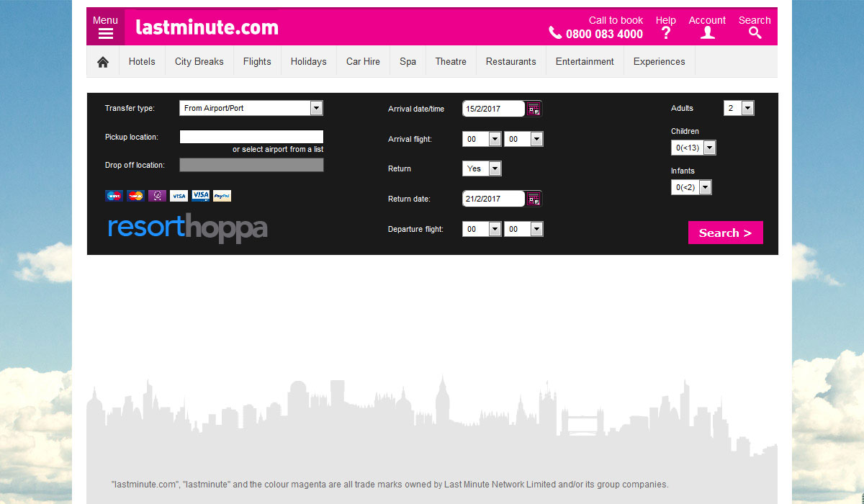Open the Infants count dropdown

pyautogui.click(x=691, y=187)
